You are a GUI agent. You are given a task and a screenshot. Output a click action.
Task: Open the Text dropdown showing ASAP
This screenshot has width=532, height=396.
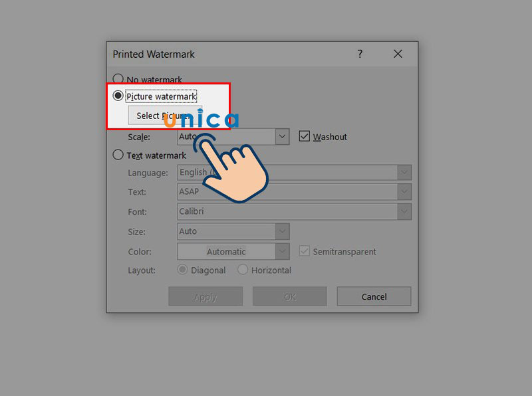pyautogui.click(x=294, y=192)
